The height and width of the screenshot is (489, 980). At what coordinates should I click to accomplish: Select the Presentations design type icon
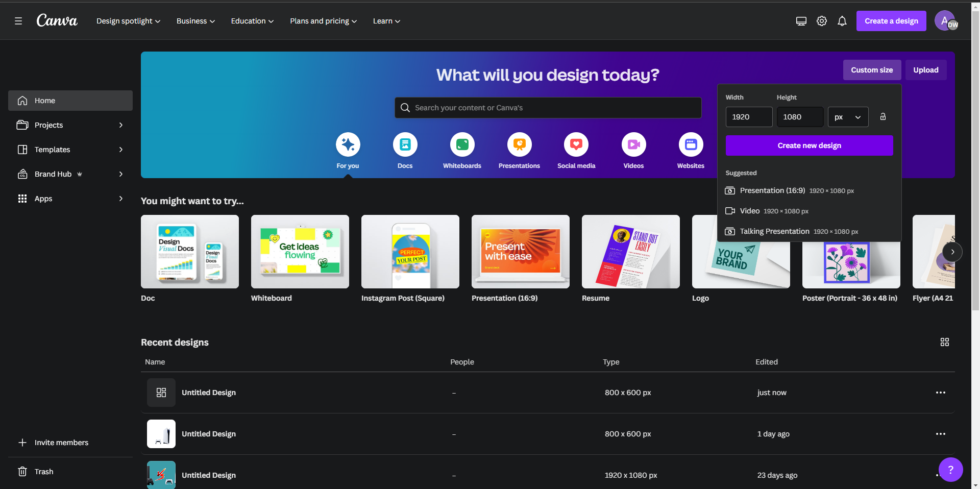coord(519,144)
